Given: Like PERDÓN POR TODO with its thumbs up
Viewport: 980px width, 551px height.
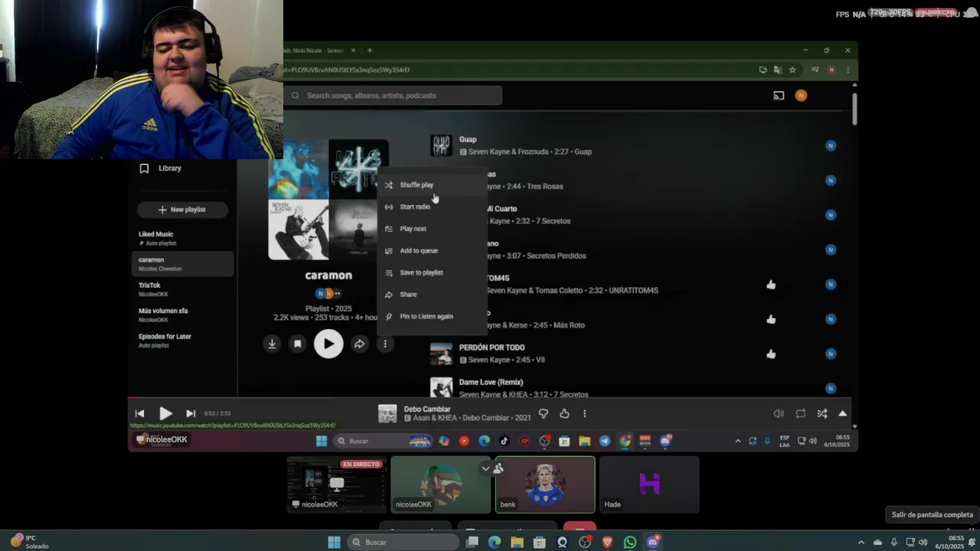Looking at the screenshot, I should pos(771,354).
